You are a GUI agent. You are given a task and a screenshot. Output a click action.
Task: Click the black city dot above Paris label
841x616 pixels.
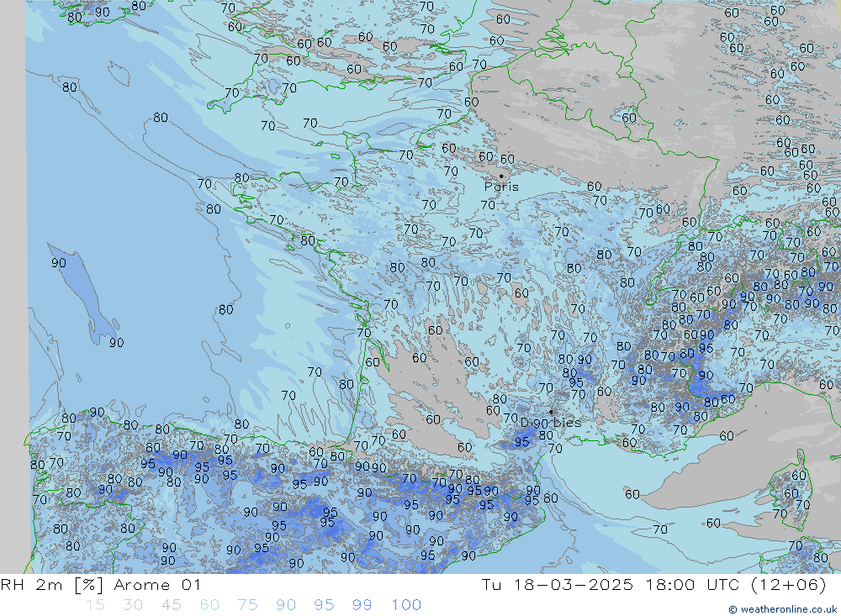(x=501, y=176)
